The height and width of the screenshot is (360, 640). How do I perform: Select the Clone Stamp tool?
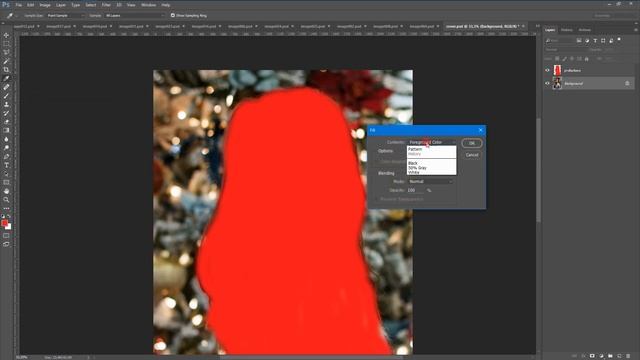pyautogui.click(x=6, y=104)
